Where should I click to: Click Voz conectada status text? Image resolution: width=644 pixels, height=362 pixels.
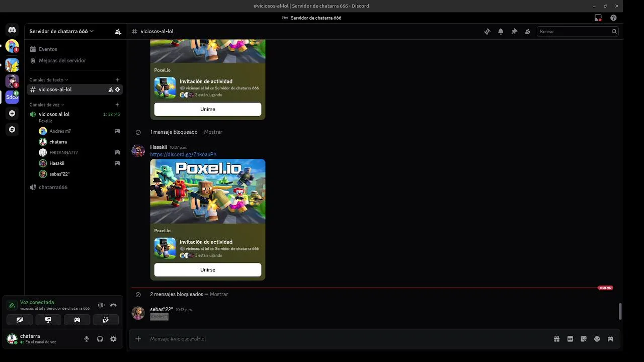pyautogui.click(x=37, y=302)
